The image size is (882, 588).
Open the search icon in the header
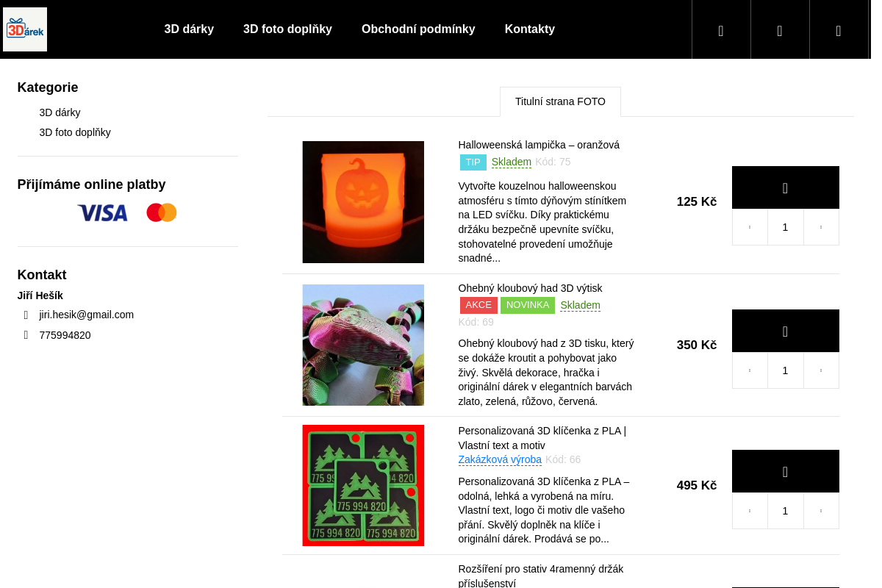coord(721,30)
